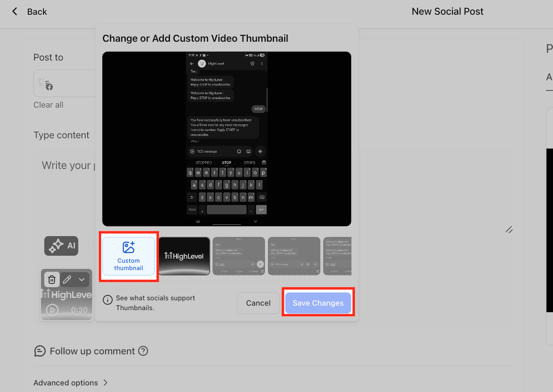Click the resize handle on the right panel
The height and width of the screenshot is (392, 553).
pos(509,230)
